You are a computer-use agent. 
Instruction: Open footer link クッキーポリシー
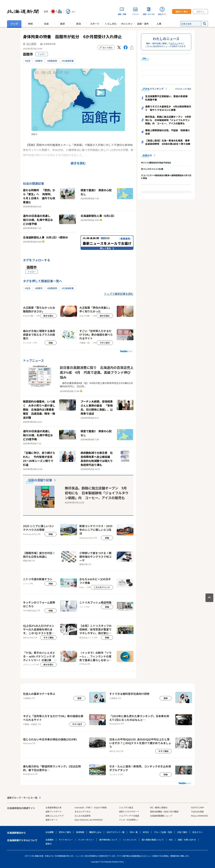click(86, 840)
